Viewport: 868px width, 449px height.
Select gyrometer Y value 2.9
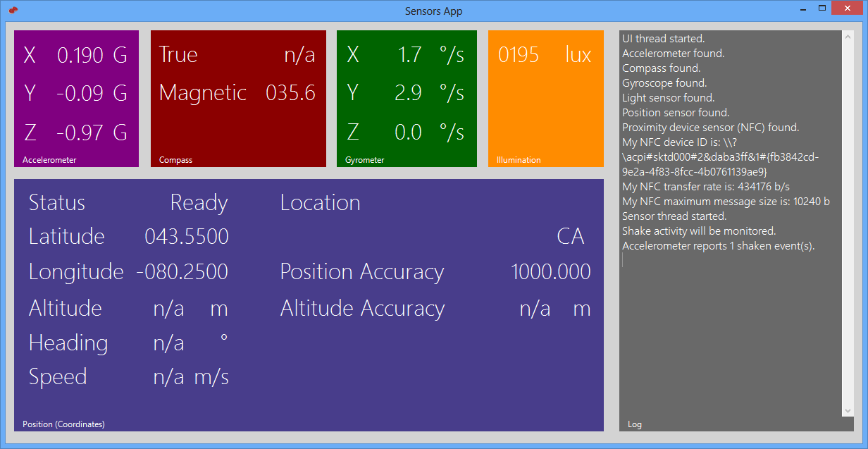[x=408, y=94]
